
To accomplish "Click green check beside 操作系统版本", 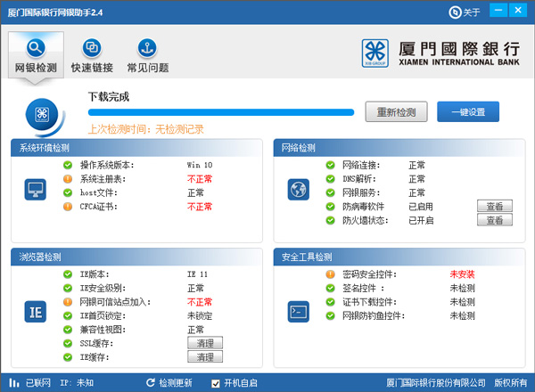I will 68,165.
